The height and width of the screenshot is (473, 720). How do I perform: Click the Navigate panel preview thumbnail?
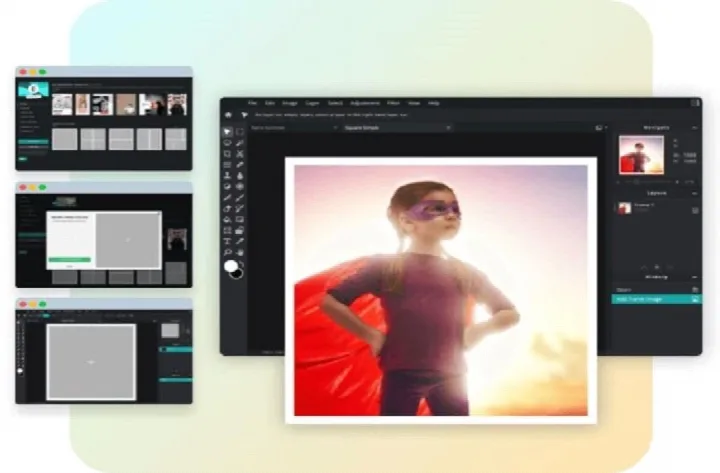641,155
